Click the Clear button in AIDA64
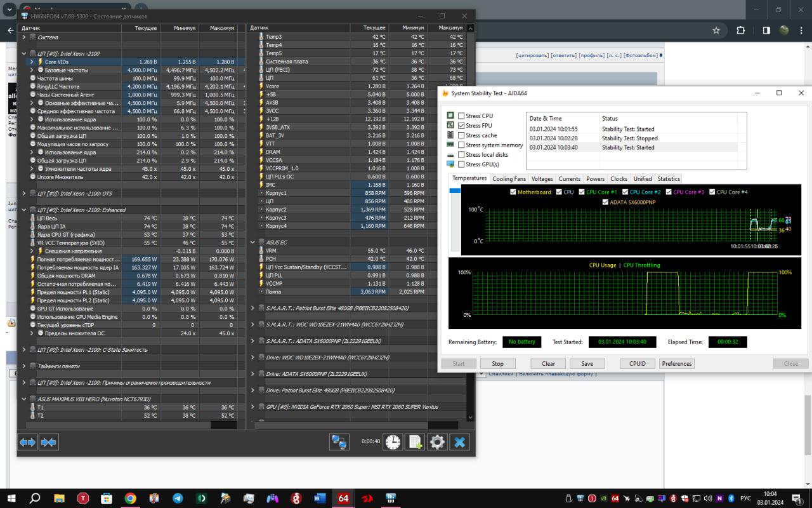 [x=549, y=364]
